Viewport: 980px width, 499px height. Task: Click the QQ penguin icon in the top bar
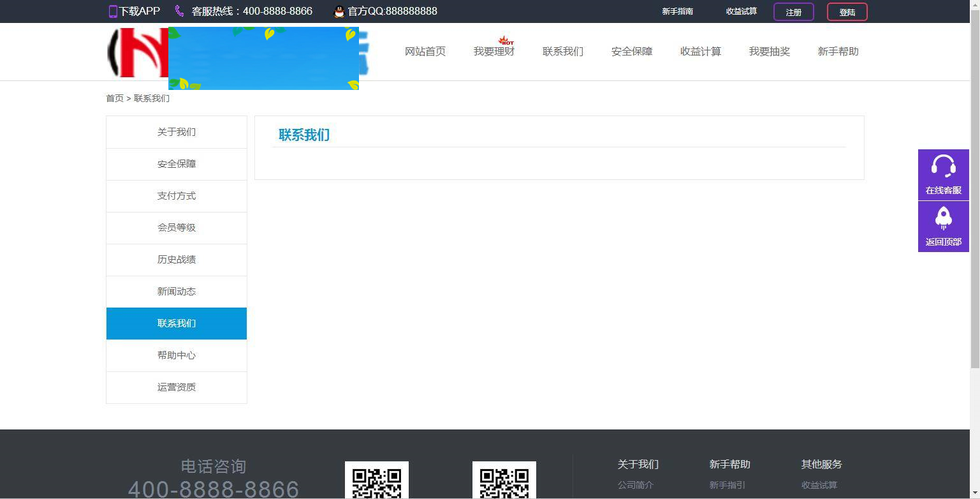339,11
